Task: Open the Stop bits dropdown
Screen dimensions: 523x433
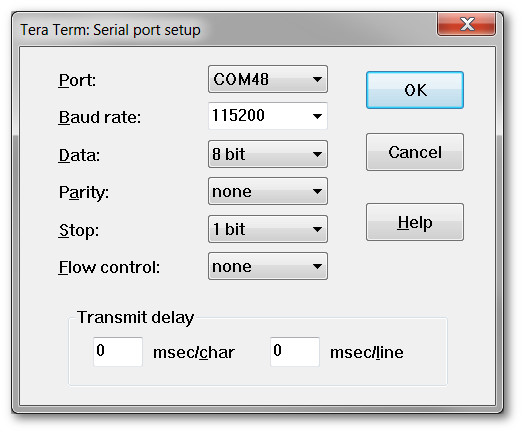Action: [x=268, y=229]
